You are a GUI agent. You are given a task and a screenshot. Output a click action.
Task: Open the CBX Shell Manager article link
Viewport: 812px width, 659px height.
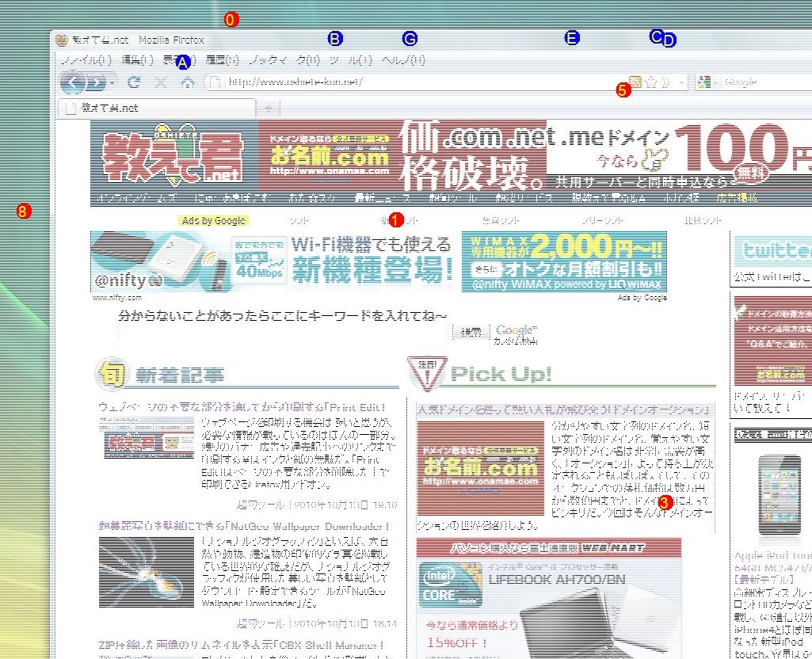click(242, 645)
